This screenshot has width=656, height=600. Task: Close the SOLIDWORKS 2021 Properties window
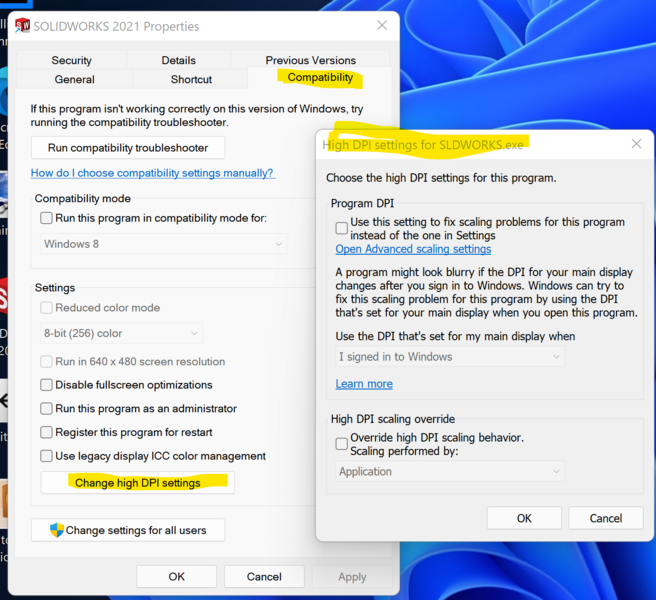coord(382,26)
